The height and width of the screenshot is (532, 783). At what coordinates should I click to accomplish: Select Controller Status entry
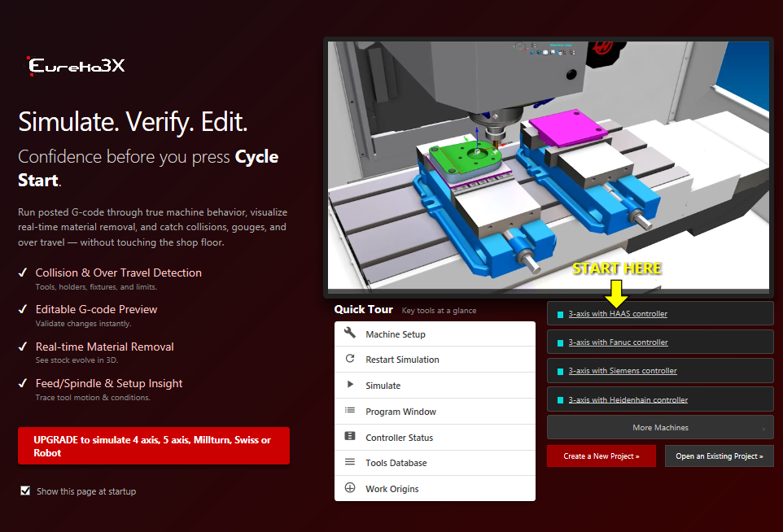pos(435,437)
